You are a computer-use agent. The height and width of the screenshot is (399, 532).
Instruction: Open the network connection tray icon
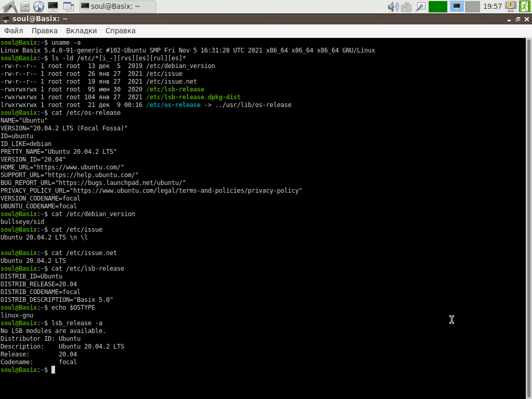421,7
